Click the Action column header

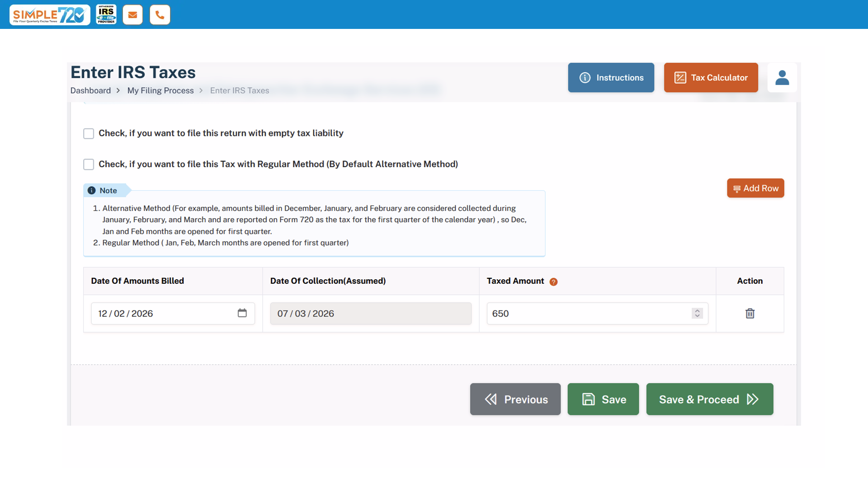click(x=750, y=281)
